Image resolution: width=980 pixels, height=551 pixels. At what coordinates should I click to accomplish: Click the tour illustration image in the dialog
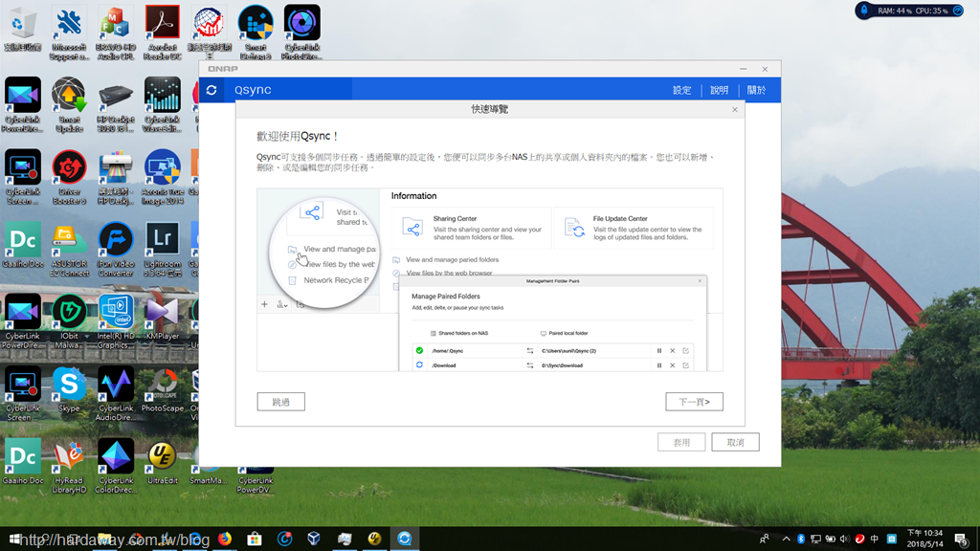tap(490, 280)
